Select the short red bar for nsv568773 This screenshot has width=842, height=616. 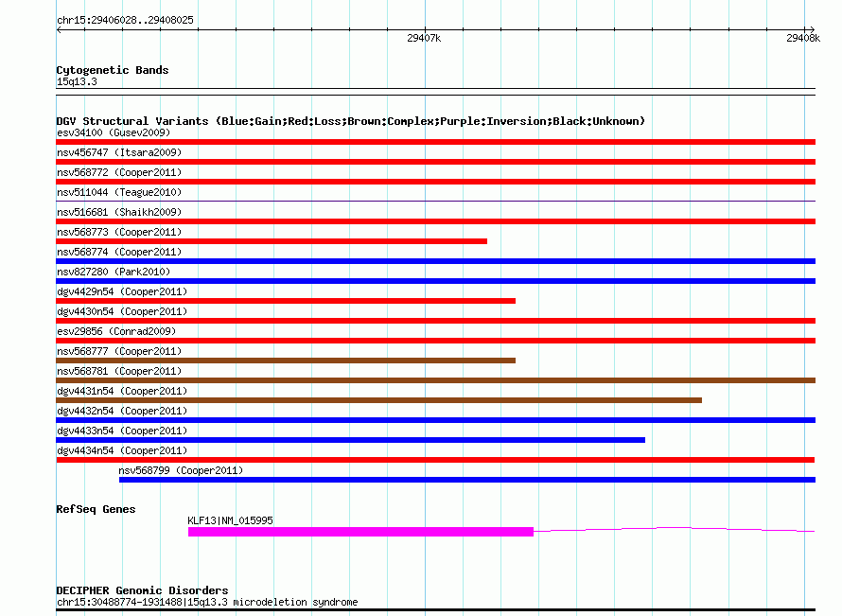pos(272,241)
